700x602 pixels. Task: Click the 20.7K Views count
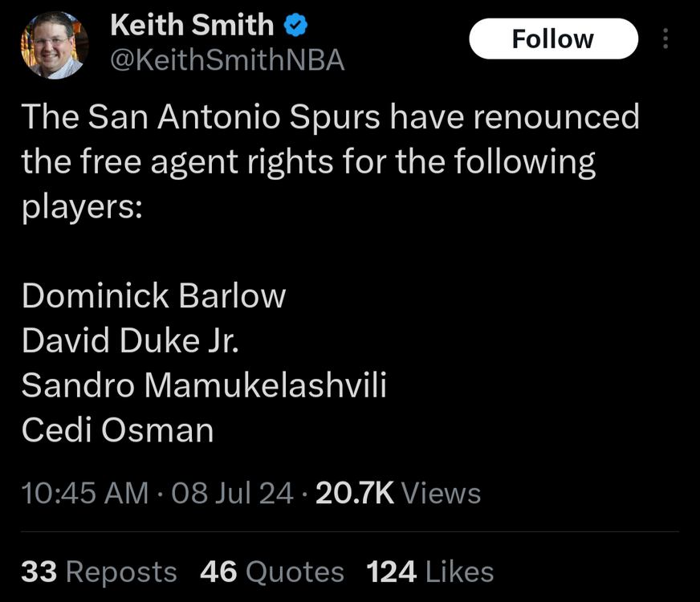[x=398, y=493]
